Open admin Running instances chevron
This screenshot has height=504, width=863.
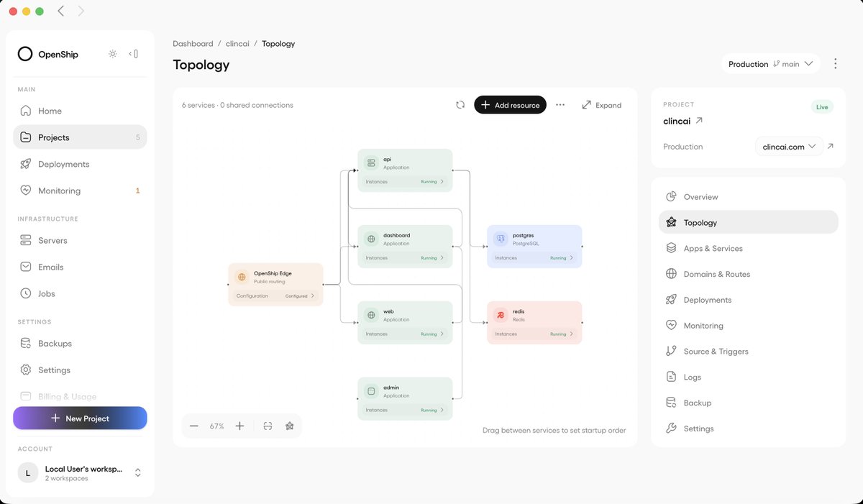pyautogui.click(x=442, y=411)
